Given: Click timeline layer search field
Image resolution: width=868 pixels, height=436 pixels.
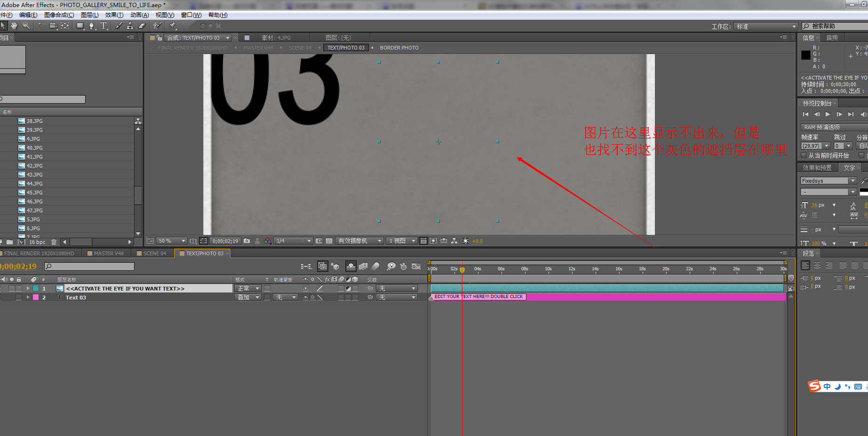Looking at the screenshot, I should click(89, 266).
